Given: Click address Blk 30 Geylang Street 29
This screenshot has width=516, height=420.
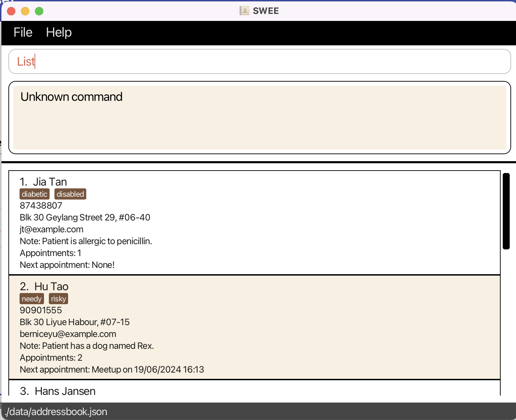Looking at the screenshot, I should [85, 217].
